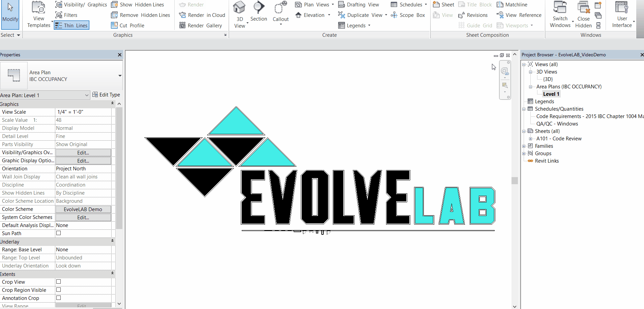The image size is (644, 309).
Task: Click the Orientation Project North field
Action: [83, 169]
